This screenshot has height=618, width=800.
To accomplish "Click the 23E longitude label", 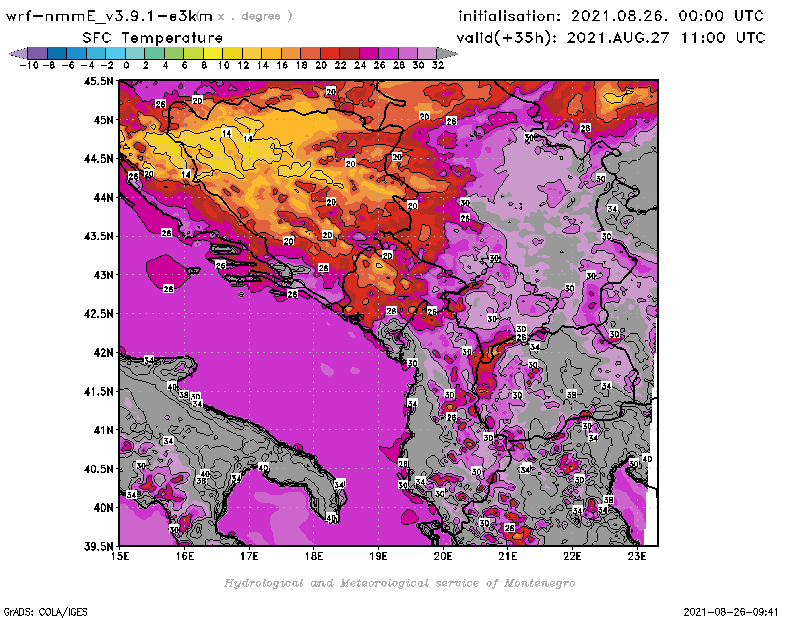I will (637, 556).
